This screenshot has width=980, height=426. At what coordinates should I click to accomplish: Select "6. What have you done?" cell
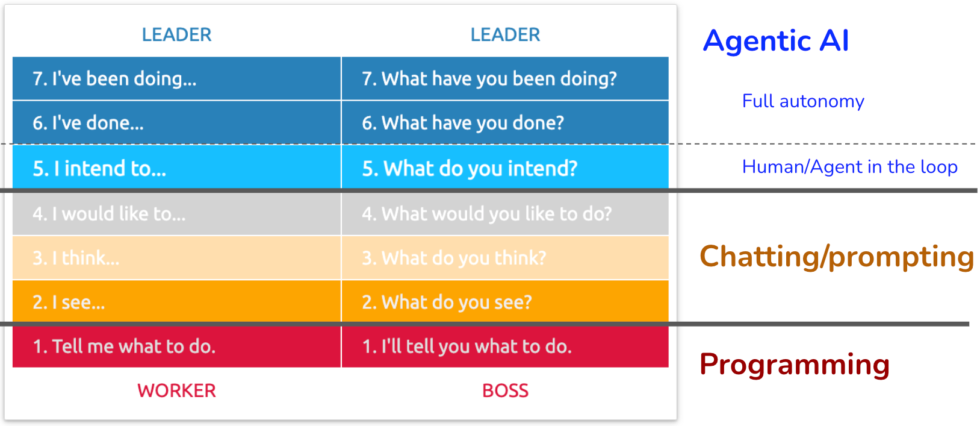tap(505, 122)
